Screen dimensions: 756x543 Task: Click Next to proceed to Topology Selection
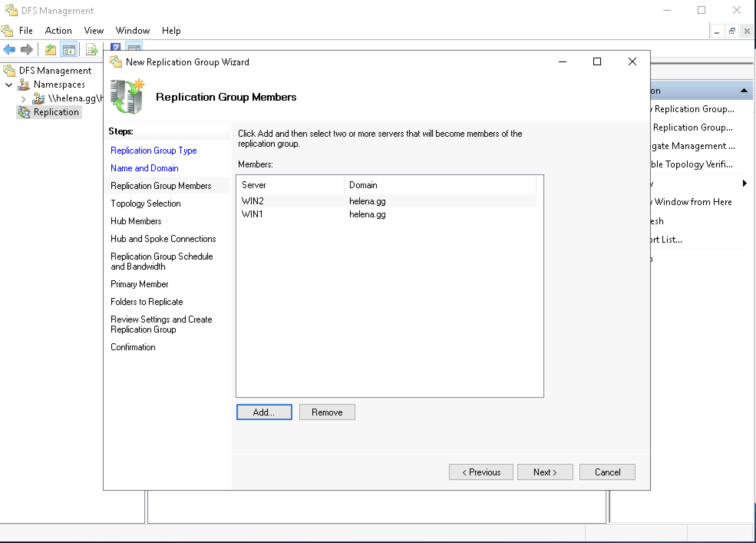tap(545, 472)
